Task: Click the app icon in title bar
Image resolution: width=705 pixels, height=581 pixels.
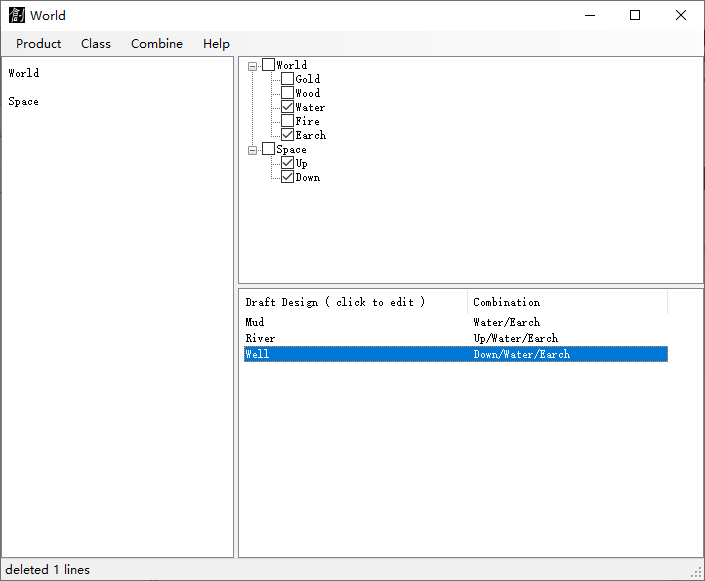Action: click(17, 15)
